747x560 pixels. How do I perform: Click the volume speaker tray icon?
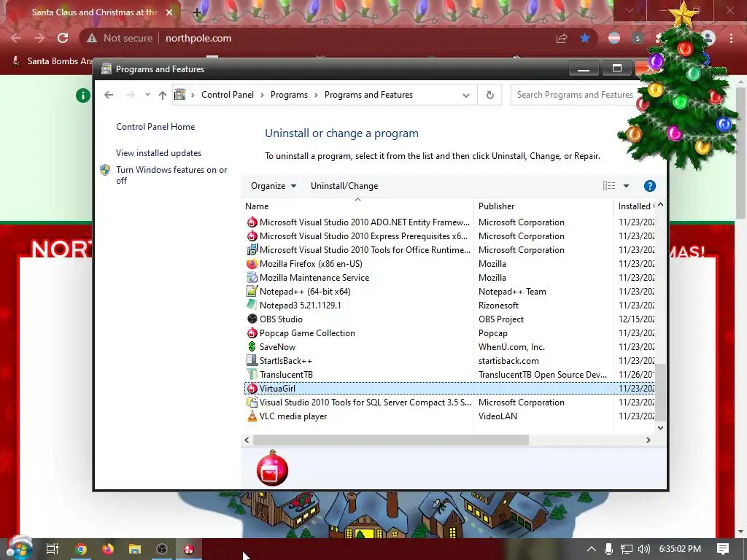(643, 549)
